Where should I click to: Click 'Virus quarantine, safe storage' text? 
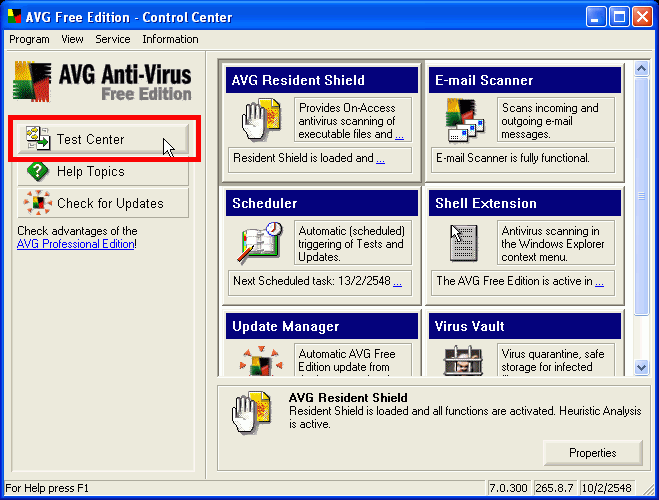(553, 361)
